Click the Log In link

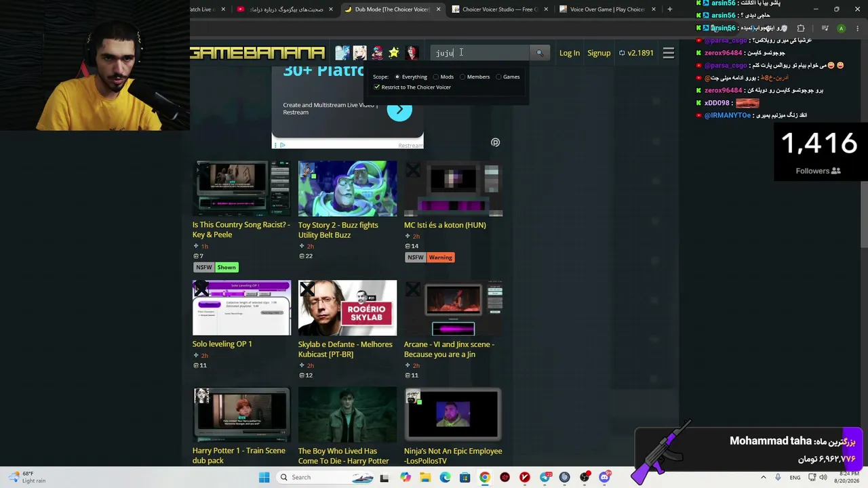click(570, 53)
